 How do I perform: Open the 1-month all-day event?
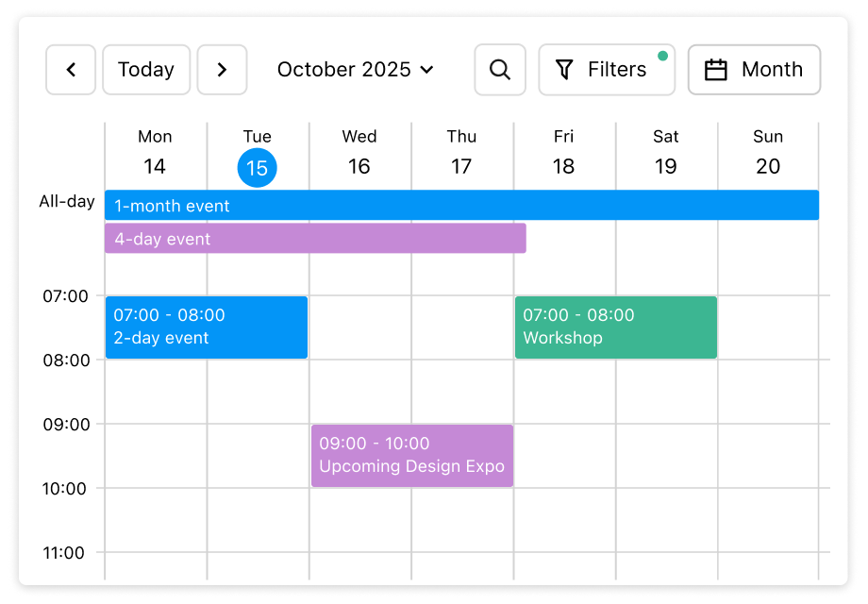click(461, 206)
